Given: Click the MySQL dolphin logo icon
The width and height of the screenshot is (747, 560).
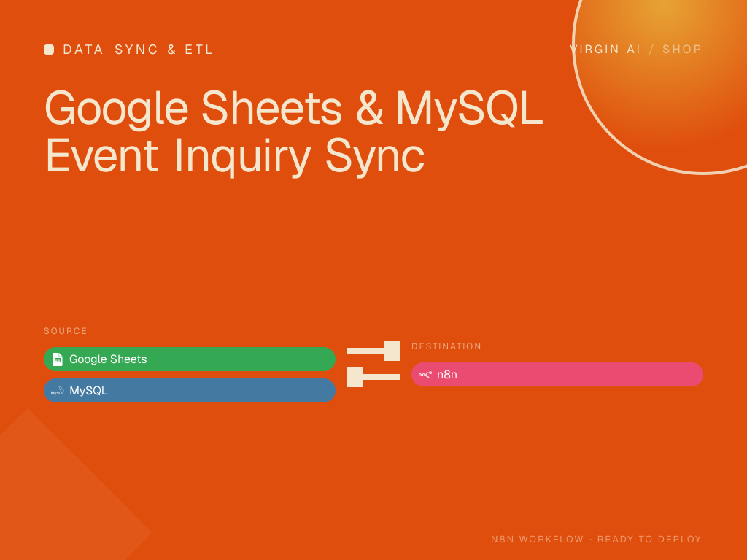Looking at the screenshot, I should [57, 391].
